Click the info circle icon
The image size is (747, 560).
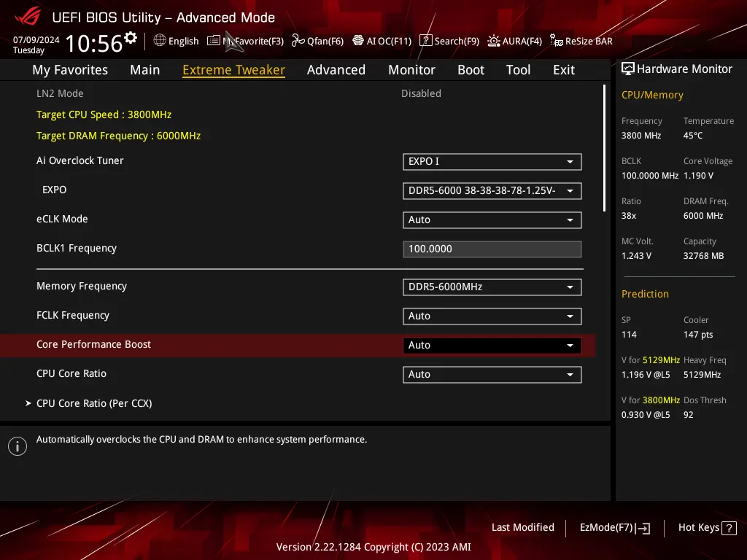tap(18, 446)
